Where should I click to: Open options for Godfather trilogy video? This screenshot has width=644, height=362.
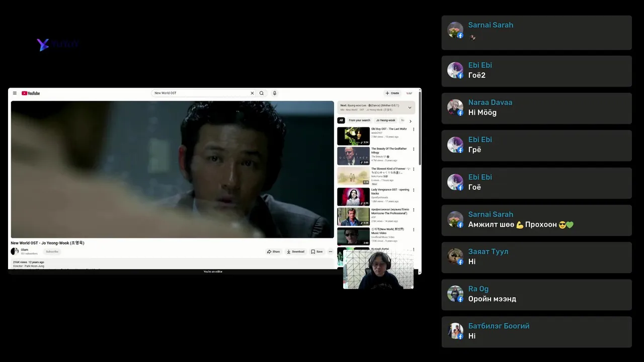(414, 149)
